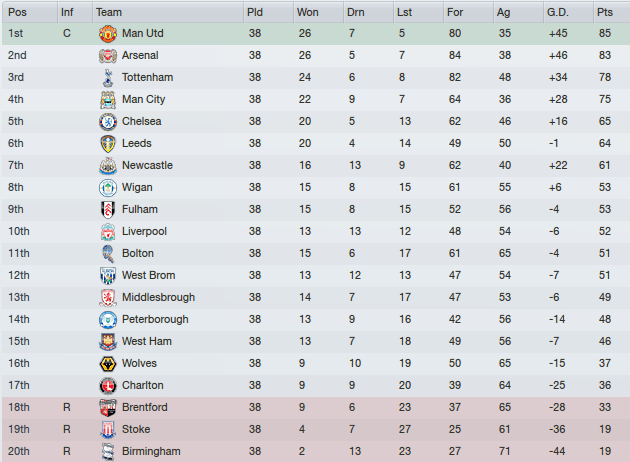
Task: Click the Peterborough club badge icon
Action: (x=108, y=320)
